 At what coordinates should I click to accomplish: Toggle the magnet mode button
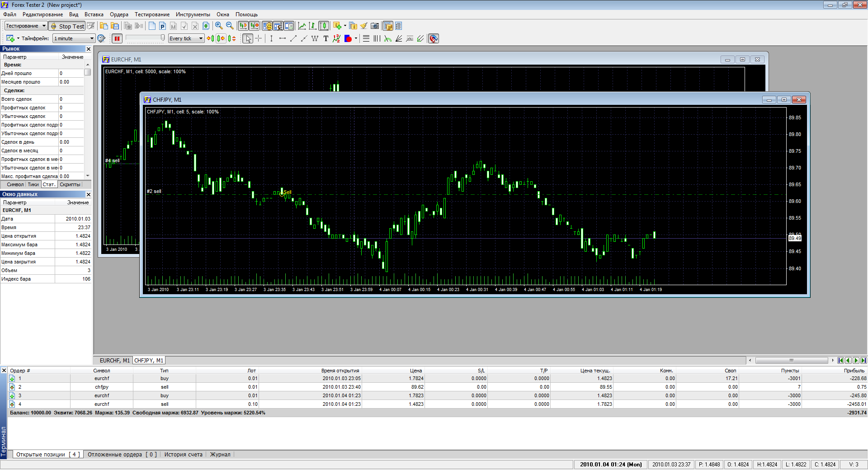click(434, 38)
